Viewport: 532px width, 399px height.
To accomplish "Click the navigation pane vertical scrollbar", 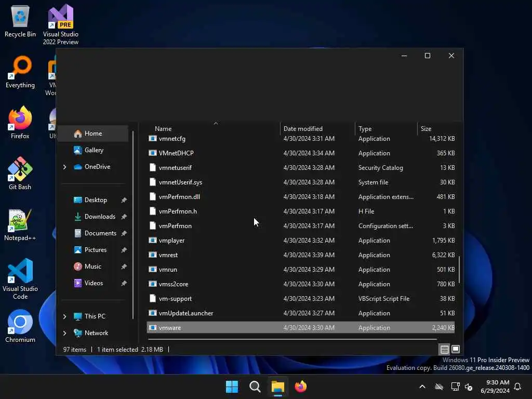I will pos(133,224).
